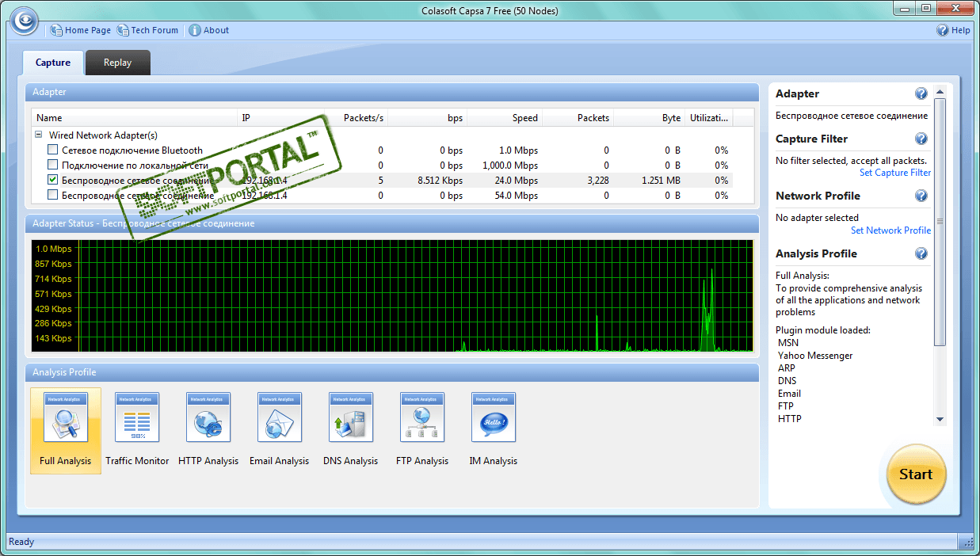Collapse the Wired Network Adapter(s) group
980x556 pixels.
point(38,135)
